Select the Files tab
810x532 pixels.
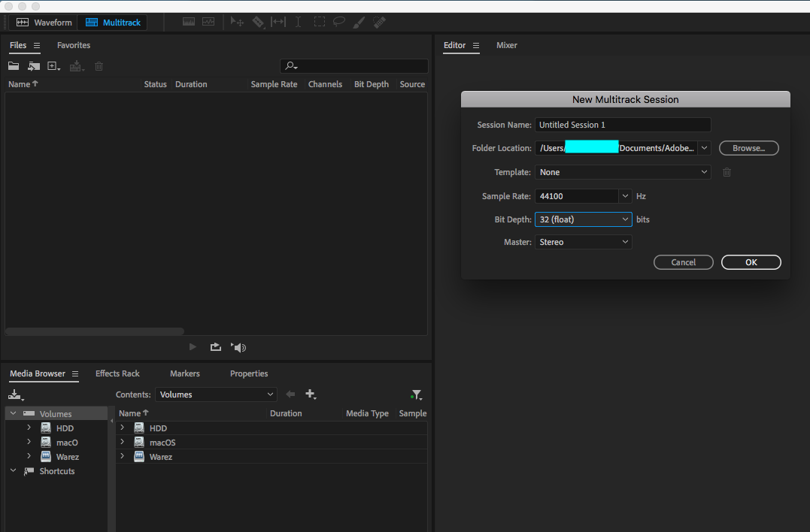tap(18, 45)
